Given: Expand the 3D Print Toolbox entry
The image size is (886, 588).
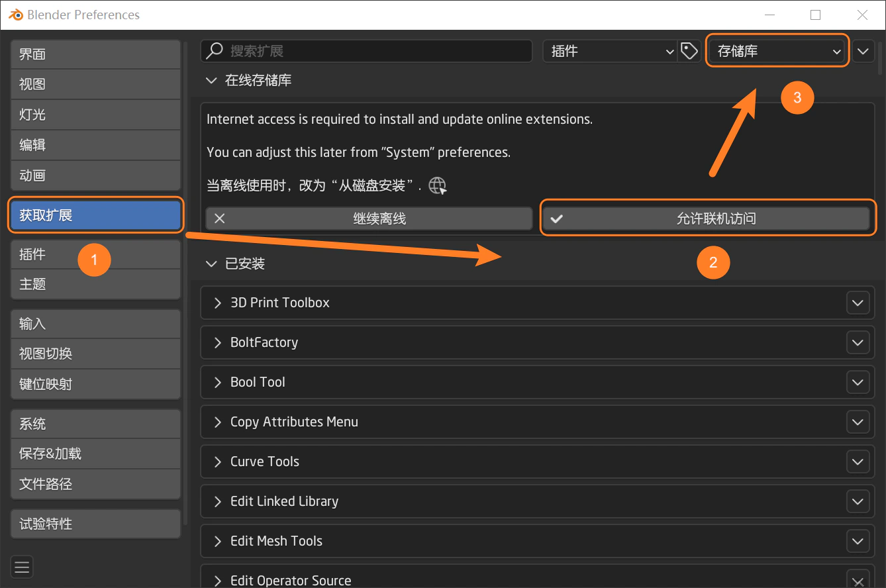Looking at the screenshot, I should coord(217,303).
